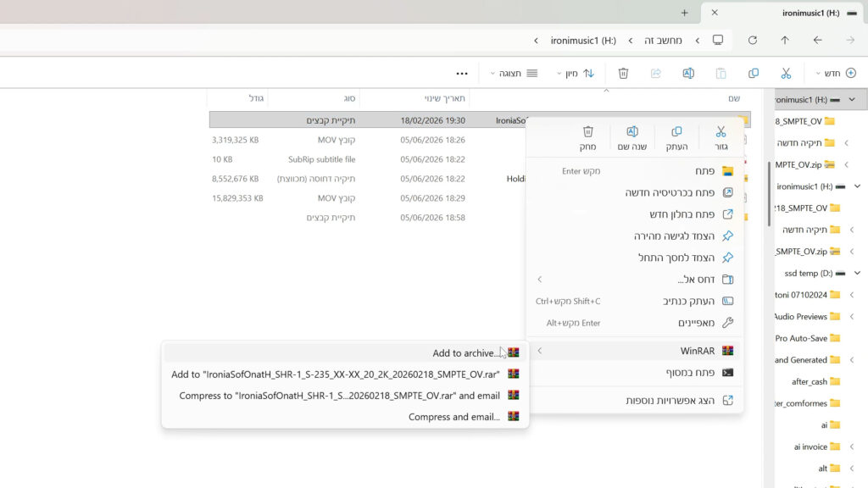Viewport: 868px width, 488px height.
Task: Click the Copy icon in the top toolbar
Action: coord(754,73)
